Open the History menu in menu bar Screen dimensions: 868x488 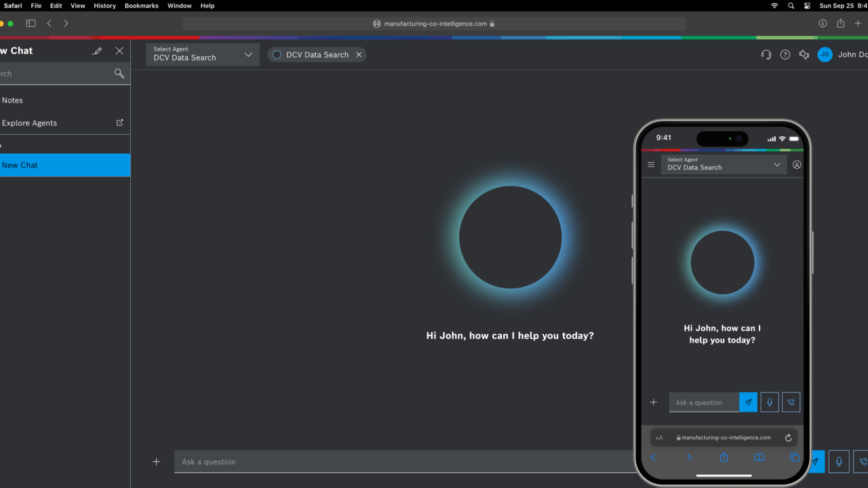point(104,5)
